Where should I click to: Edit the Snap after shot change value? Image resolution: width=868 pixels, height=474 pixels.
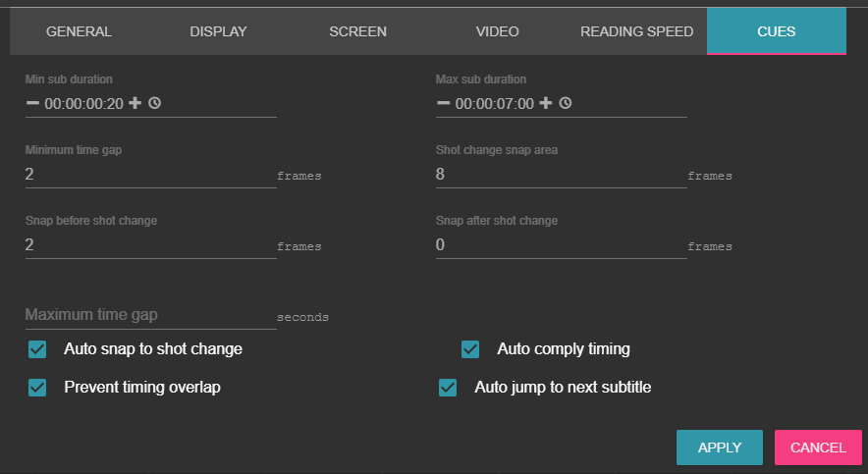coord(561,245)
